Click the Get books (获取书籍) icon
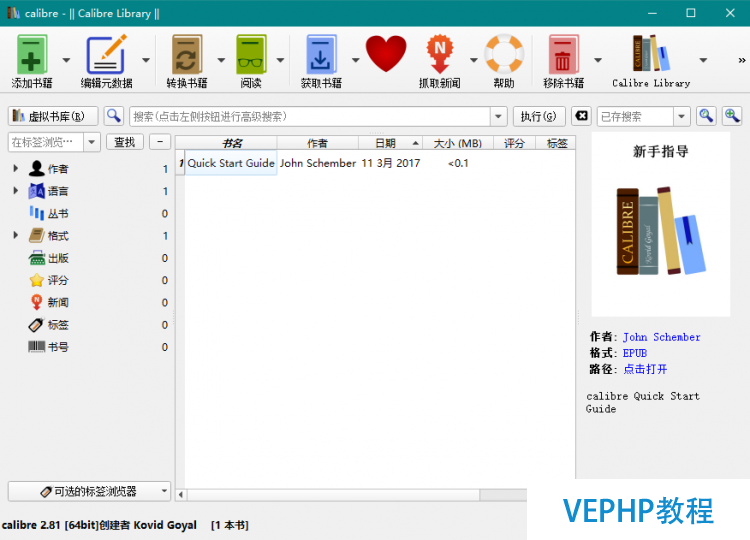This screenshot has height=540, width=750. coord(320,55)
